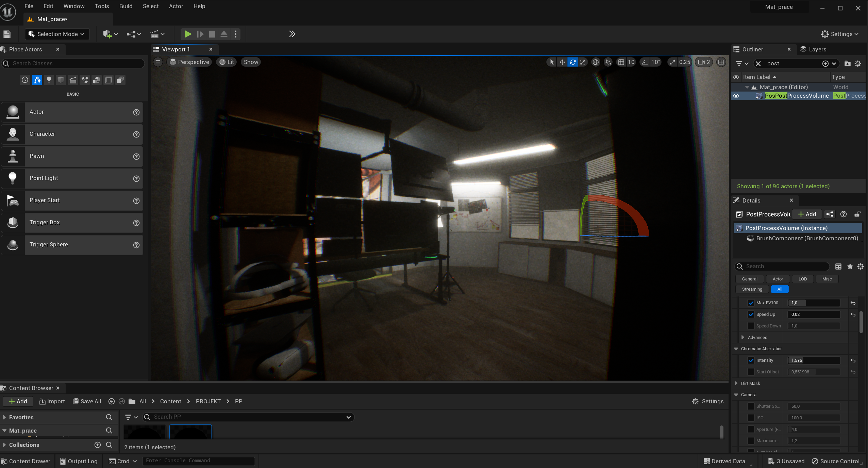Uncheck the Chromatic Aberration Intensity checkbox
The image size is (868, 468).
click(751, 360)
